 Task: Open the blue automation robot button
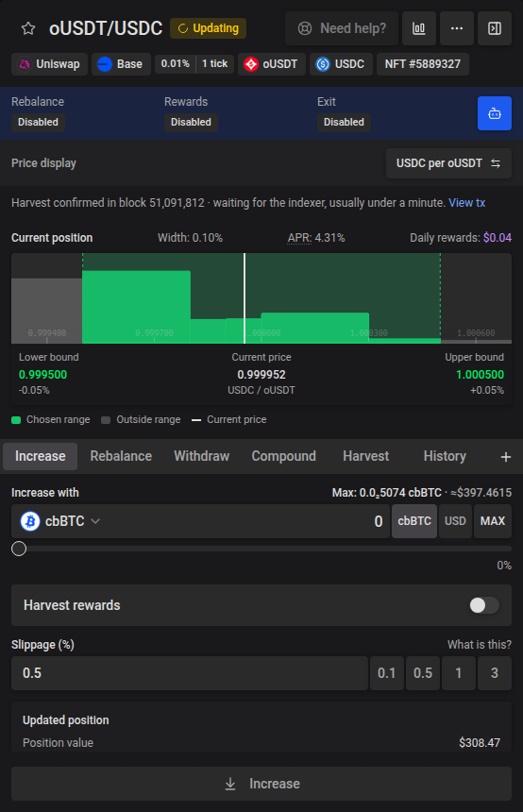click(x=495, y=113)
